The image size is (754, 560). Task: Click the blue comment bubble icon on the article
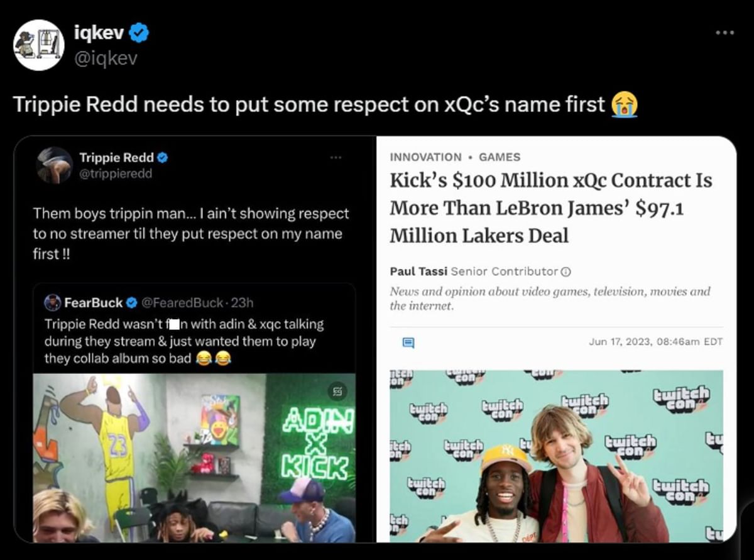pyautogui.click(x=408, y=343)
